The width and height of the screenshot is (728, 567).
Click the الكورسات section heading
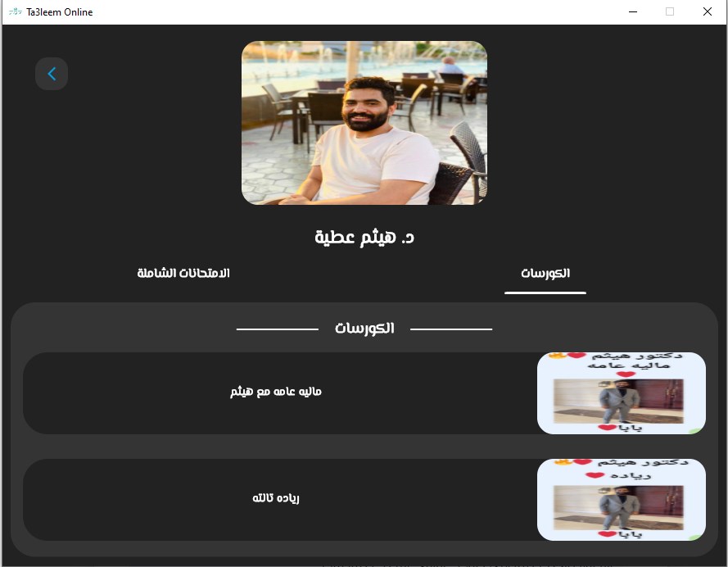364,329
